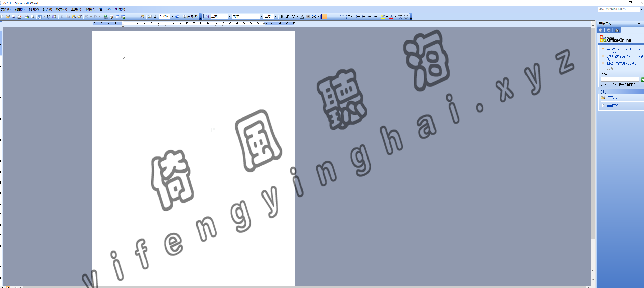Print the document with the printer icon
Viewport: 644px width, 288px height.
pos(27,17)
